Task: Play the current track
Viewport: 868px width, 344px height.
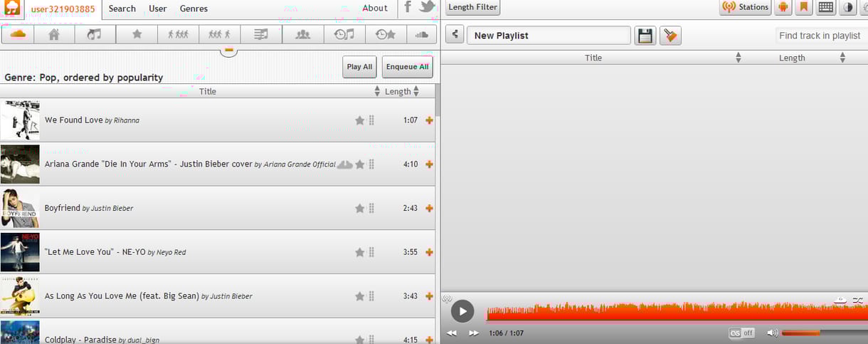Action: coord(462,311)
